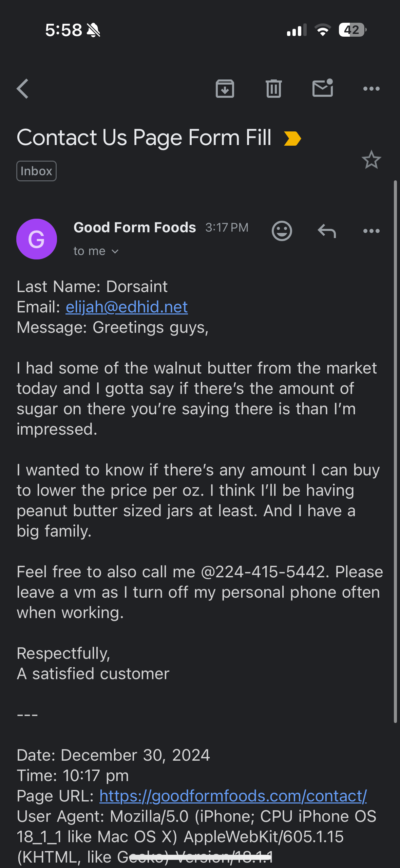Tap the Inbox label tag
Viewport: 400px width, 868px height.
tap(36, 171)
